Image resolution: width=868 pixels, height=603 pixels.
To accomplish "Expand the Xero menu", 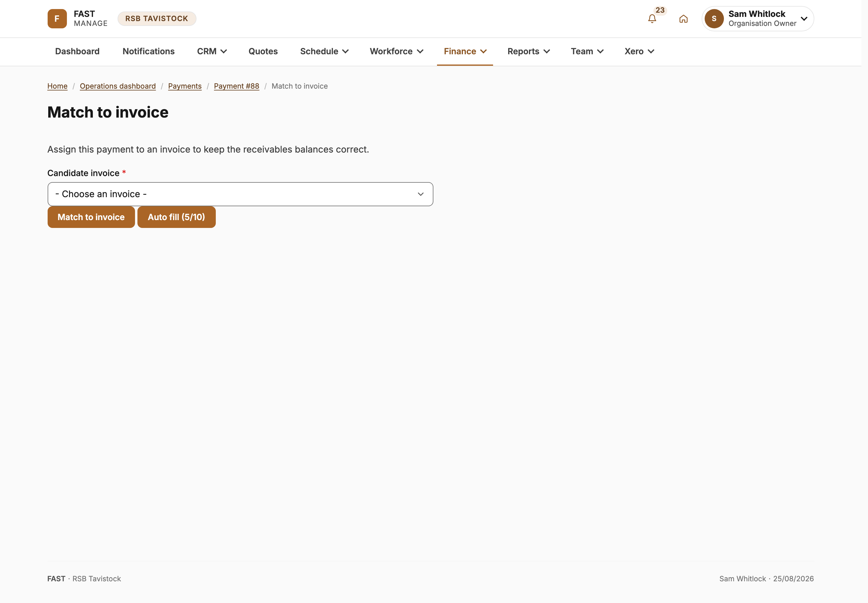I will [639, 51].
